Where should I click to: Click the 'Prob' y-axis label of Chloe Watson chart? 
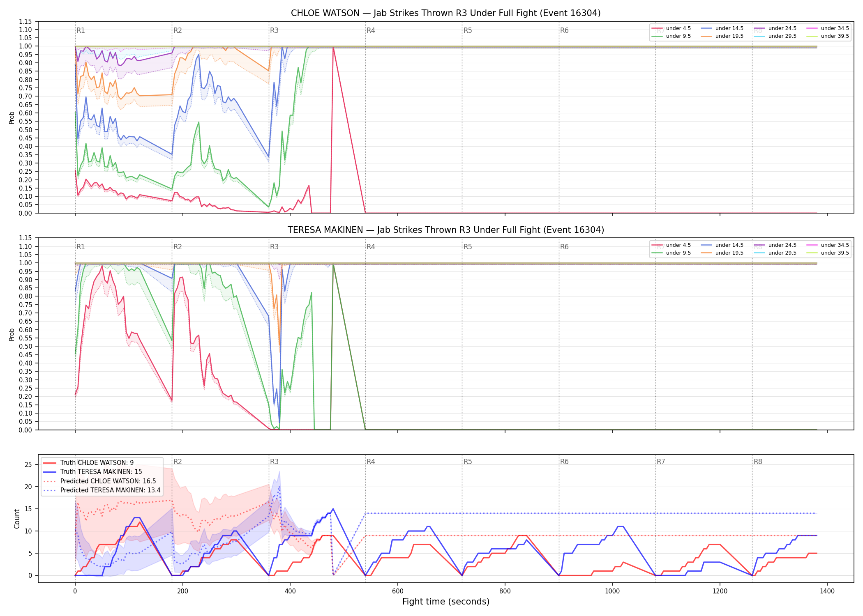pyautogui.click(x=12, y=118)
